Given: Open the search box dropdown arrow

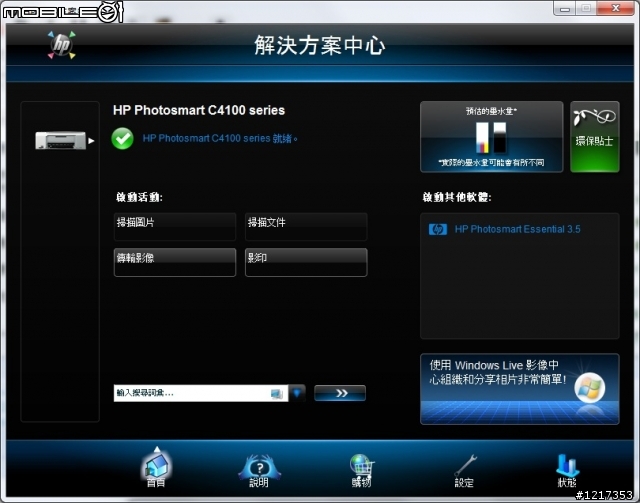Looking at the screenshot, I should 297,393.
